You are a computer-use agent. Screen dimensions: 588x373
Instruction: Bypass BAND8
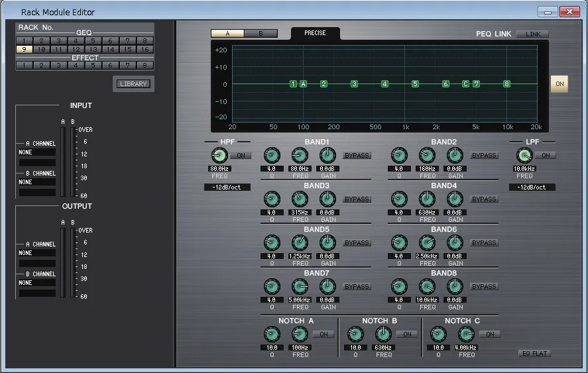coord(484,286)
